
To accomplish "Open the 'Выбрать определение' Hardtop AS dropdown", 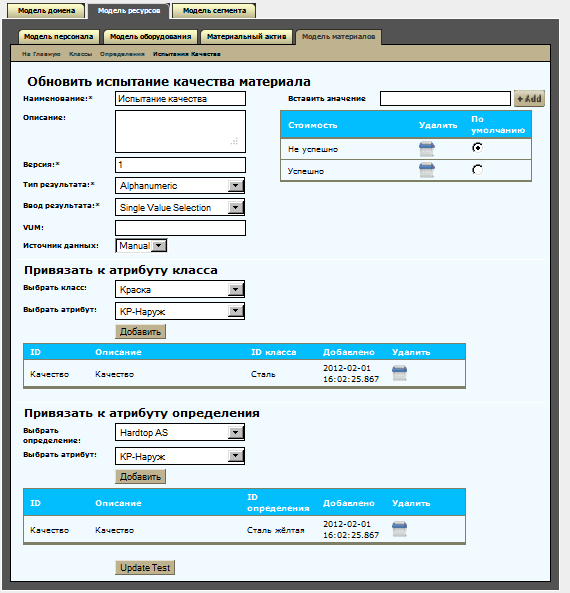I will pos(180,432).
